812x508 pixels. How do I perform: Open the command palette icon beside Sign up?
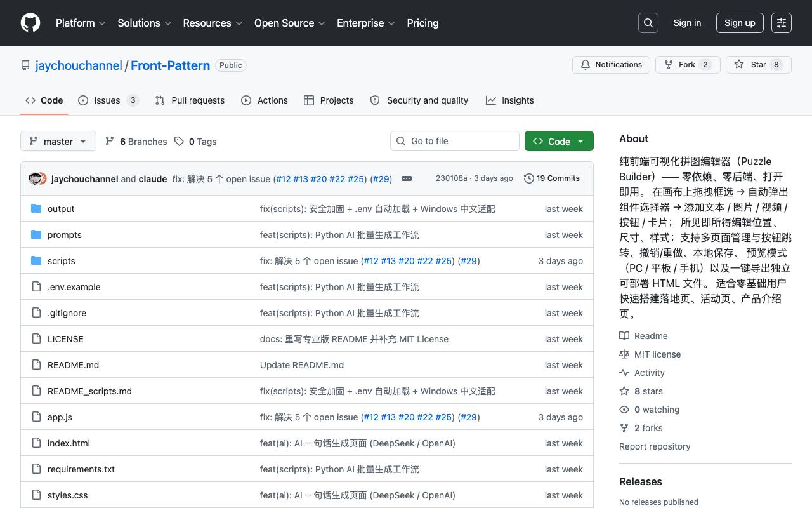pyautogui.click(x=782, y=23)
